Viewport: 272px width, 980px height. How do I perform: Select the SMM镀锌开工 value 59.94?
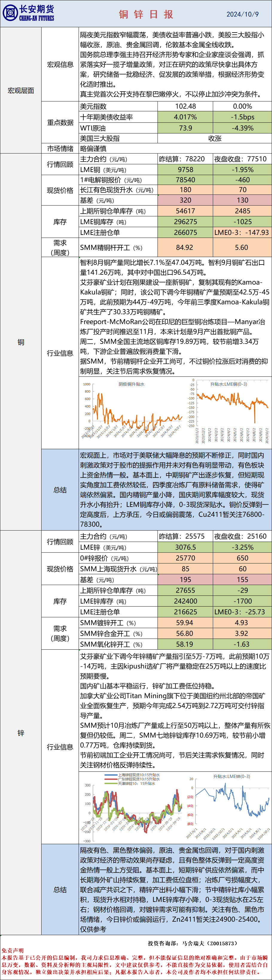tap(185, 623)
